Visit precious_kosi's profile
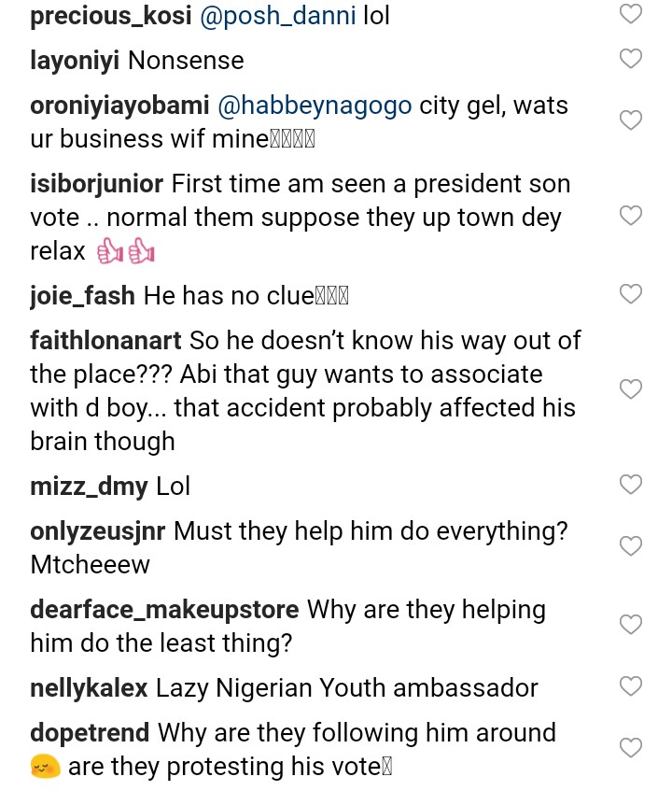 click(x=110, y=16)
